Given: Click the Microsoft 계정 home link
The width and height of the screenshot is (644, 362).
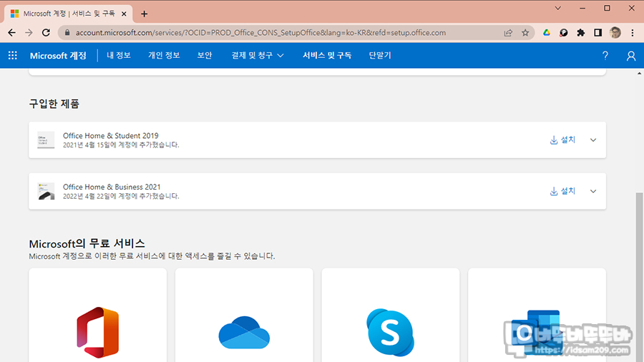Looking at the screenshot, I should click(58, 55).
